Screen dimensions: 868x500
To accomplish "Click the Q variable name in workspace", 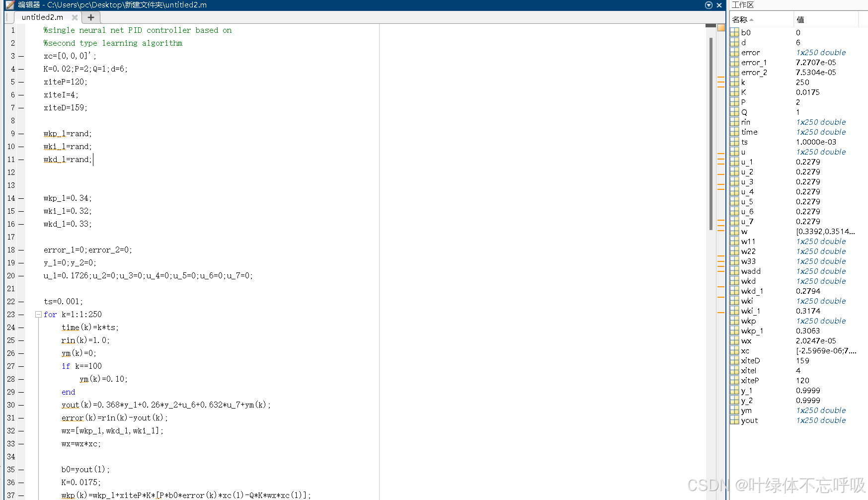I will [744, 112].
